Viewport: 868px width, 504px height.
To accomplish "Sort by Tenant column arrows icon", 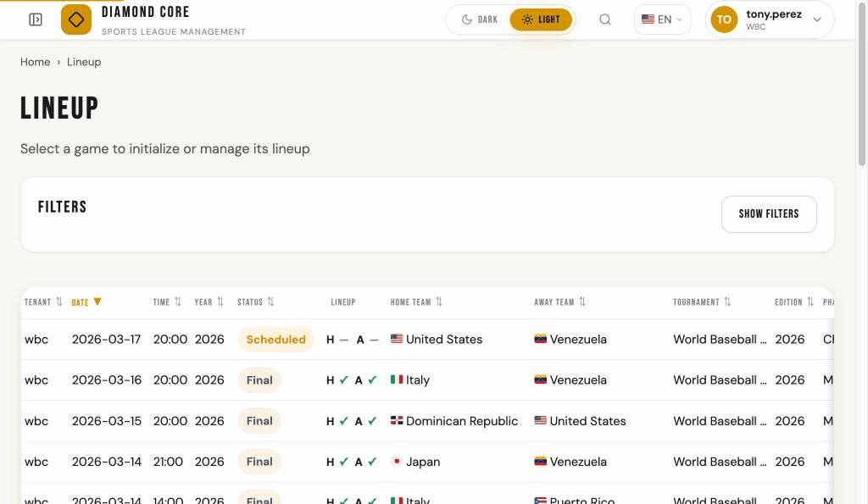I will (x=59, y=302).
